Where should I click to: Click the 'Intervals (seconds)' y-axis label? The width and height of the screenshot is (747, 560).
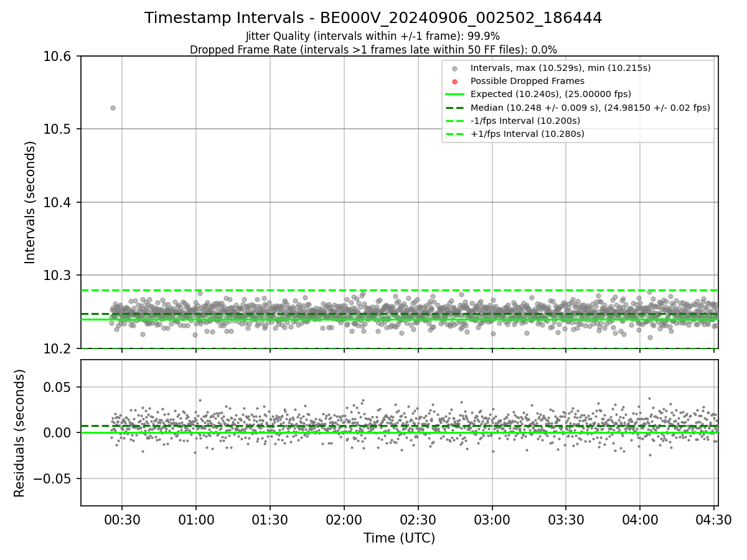point(31,202)
